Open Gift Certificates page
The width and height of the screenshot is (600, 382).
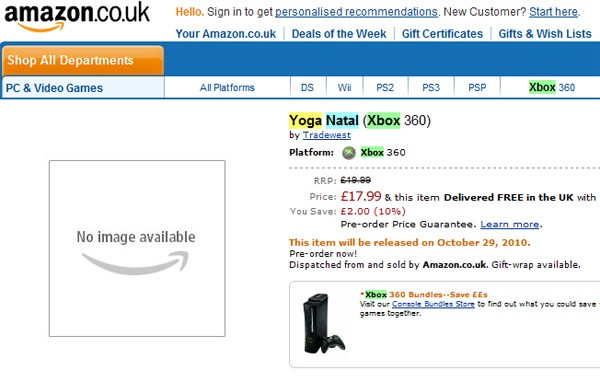click(442, 34)
